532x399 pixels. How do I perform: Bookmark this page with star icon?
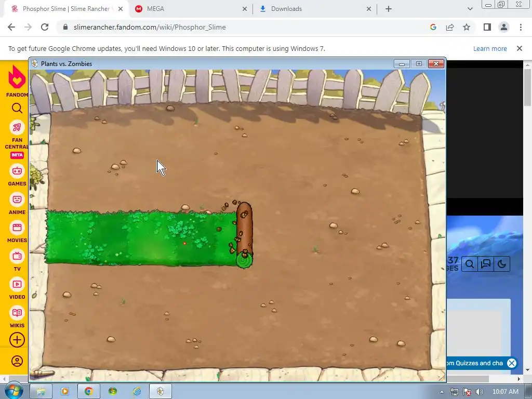tap(467, 27)
